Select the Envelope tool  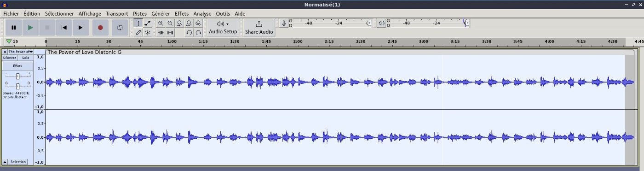pyautogui.click(x=148, y=23)
